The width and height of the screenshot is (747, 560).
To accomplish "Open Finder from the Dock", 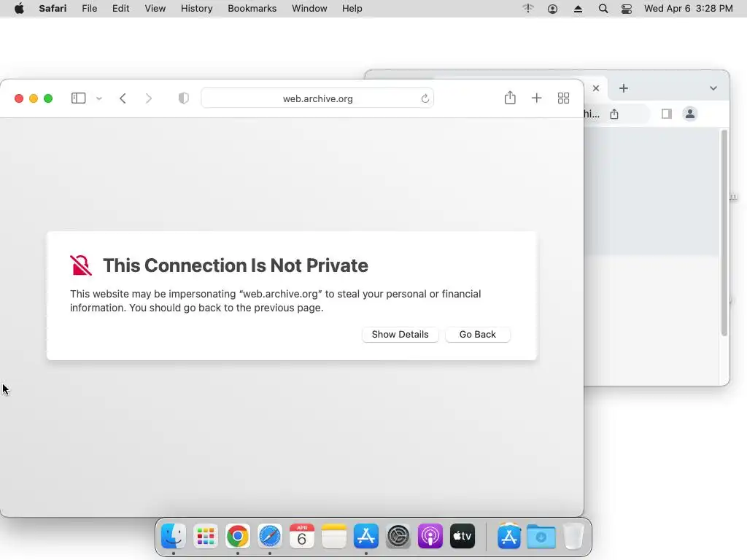I will (x=174, y=536).
